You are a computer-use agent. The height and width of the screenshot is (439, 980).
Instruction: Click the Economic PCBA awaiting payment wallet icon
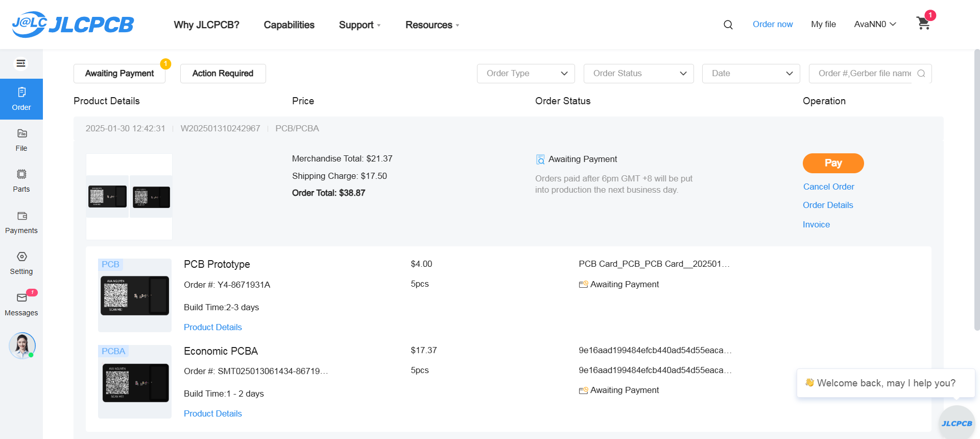pos(583,390)
